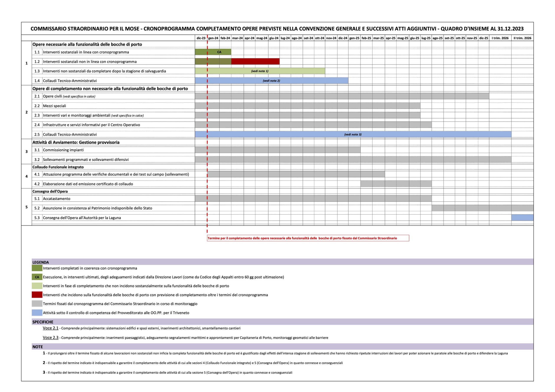Click the red 'Termine per il completamento' text box
Screen dimensions: 555x392
point(308,238)
